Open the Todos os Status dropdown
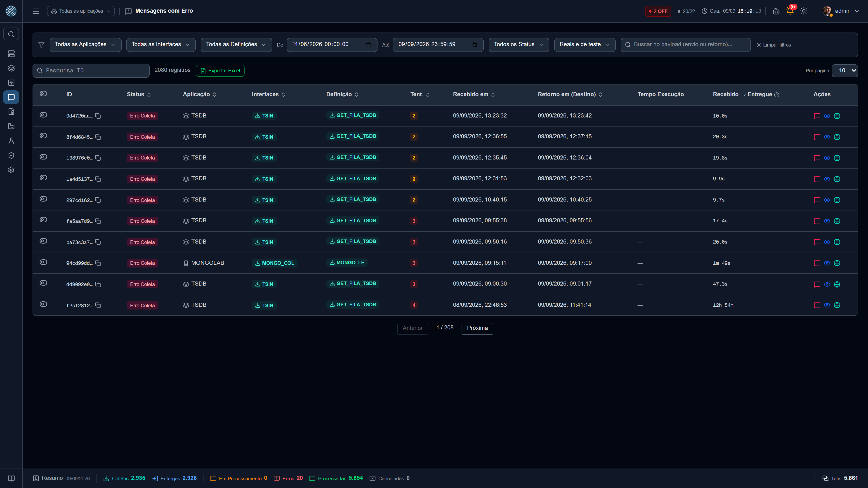 point(519,45)
